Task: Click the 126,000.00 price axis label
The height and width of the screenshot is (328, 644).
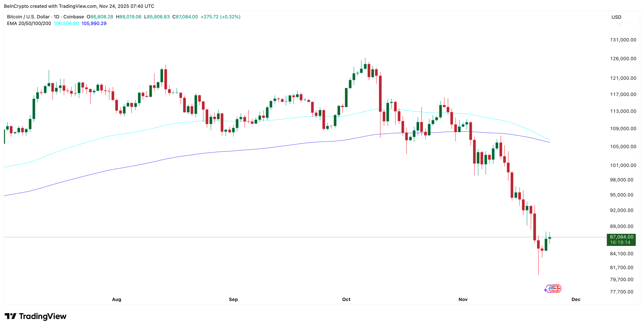Action: pos(623,59)
